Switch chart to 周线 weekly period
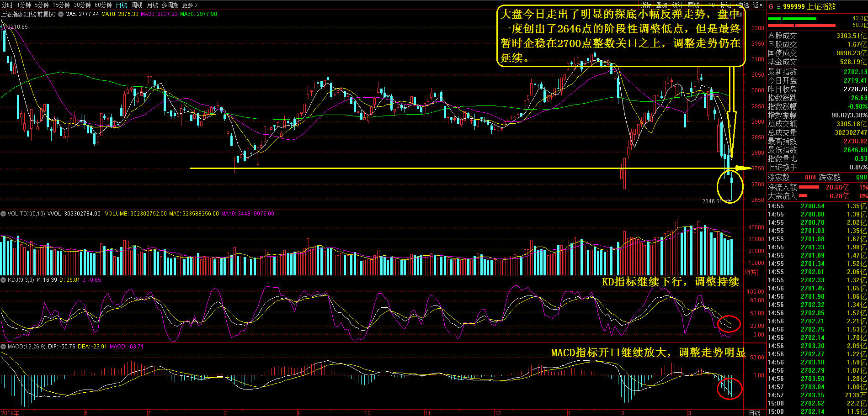Image resolution: width=868 pixels, height=416 pixels. (x=137, y=5)
